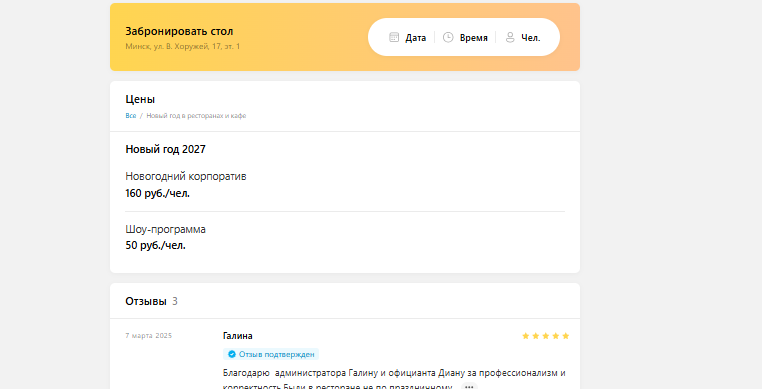Click the Цены section heading
The width and height of the screenshot is (762, 389).
coord(140,99)
